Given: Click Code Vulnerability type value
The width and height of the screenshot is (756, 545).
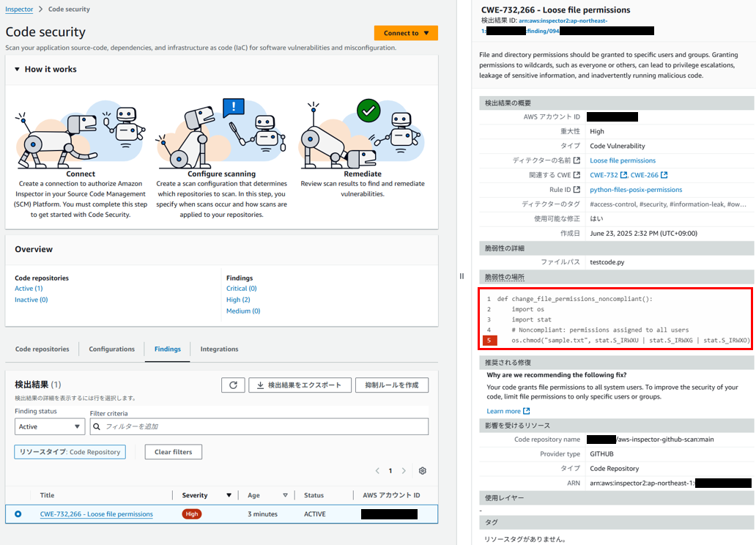Looking at the screenshot, I should coord(617,146).
